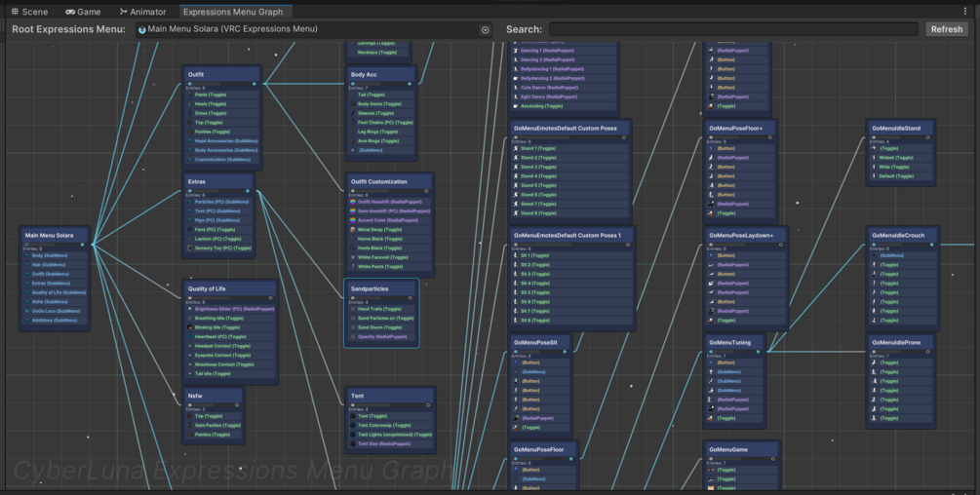
Task: Open GoGo Loco (SubMenu) in Main Menu Solara
Action: [55, 311]
